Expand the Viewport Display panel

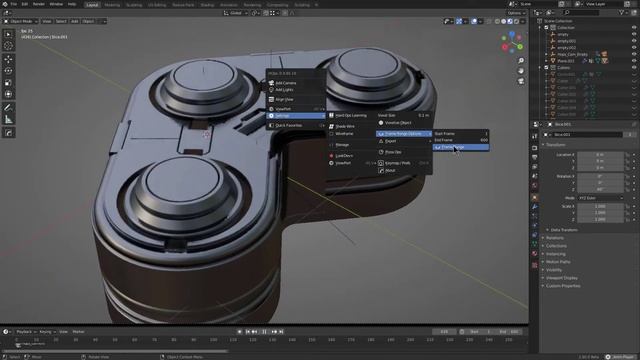(562, 278)
